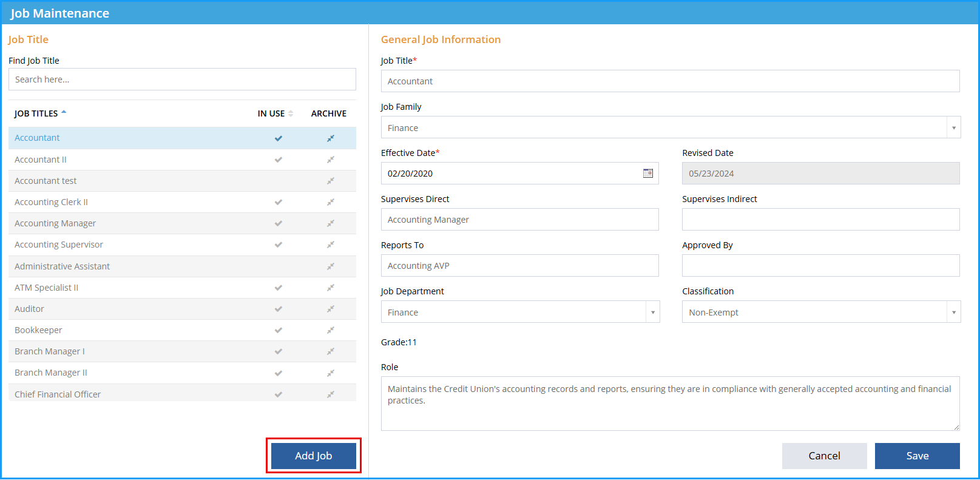Image resolution: width=980 pixels, height=480 pixels.
Task: Archive the Administrative Assistant job title
Action: point(331,266)
